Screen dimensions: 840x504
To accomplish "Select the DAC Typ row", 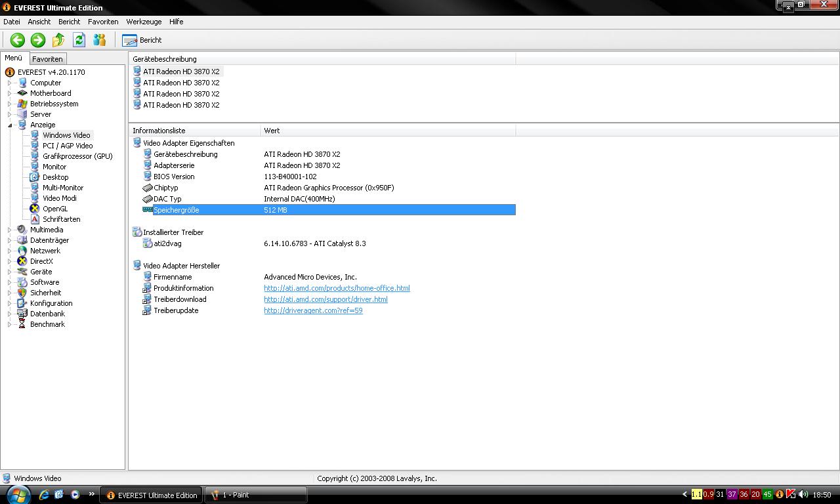I will (329, 199).
